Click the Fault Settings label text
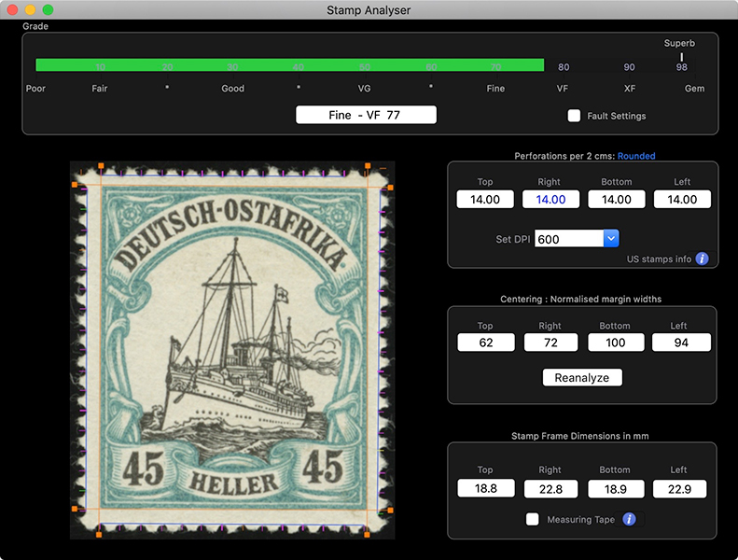 click(x=616, y=116)
